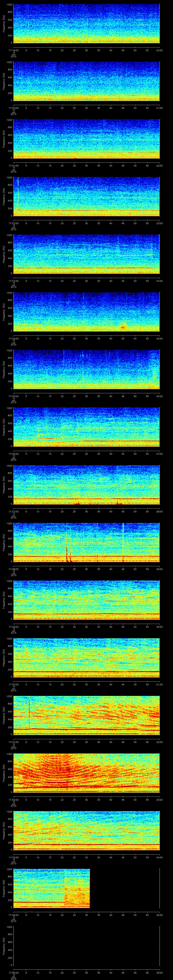Click the 17:33:00 spectrogram panel
The image size is (173, 980).
[86, 830]
